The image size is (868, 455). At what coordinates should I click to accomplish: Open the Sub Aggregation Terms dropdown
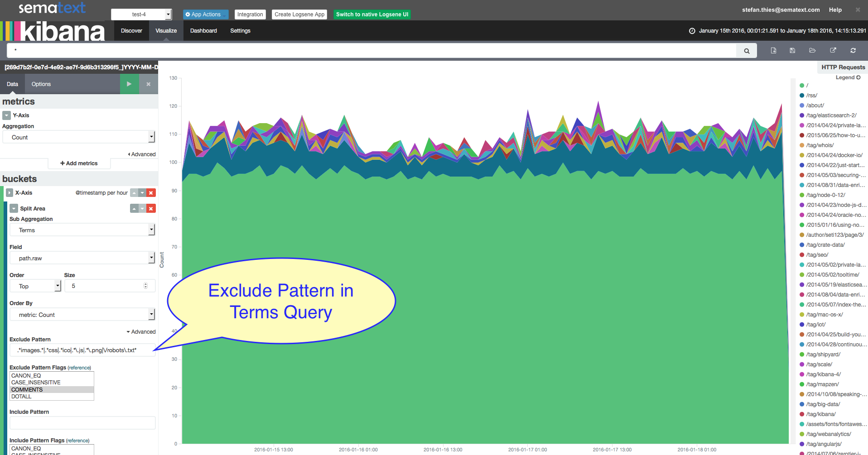(x=82, y=230)
